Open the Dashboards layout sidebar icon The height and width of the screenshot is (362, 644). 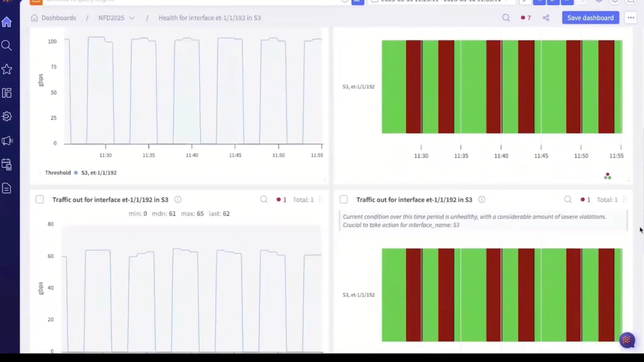coord(7,93)
